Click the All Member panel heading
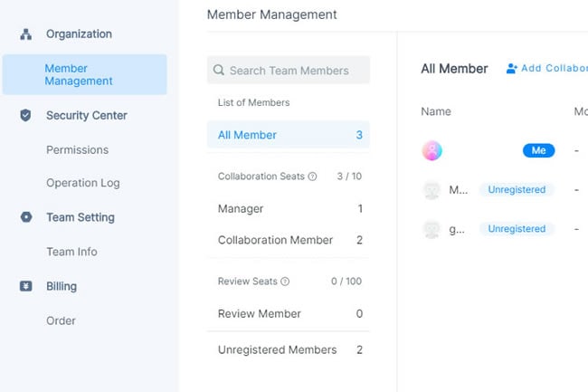The image size is (588, 392). click(454, 69)
